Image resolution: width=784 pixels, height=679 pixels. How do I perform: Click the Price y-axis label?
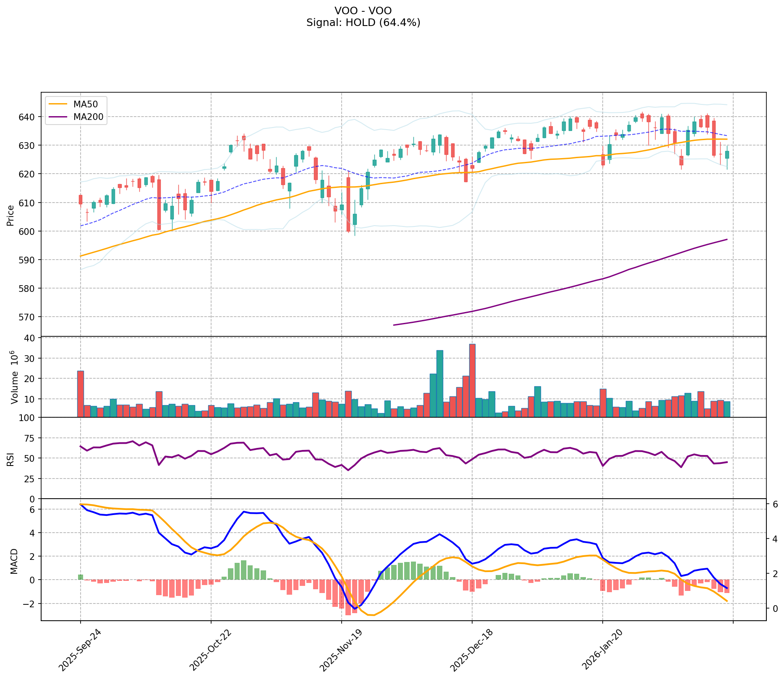tap(10, 215)
